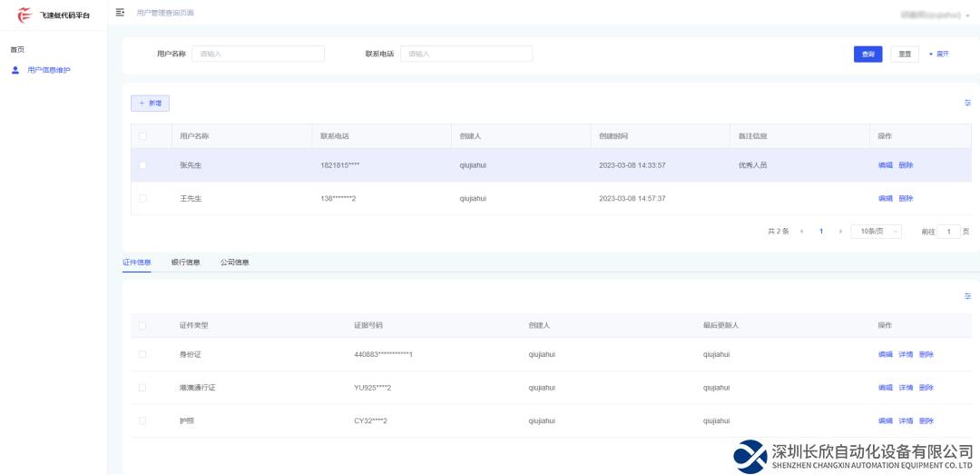The image size is (980, 475).
Task: Expand the search filters via 展开
Action: [938, 54]
